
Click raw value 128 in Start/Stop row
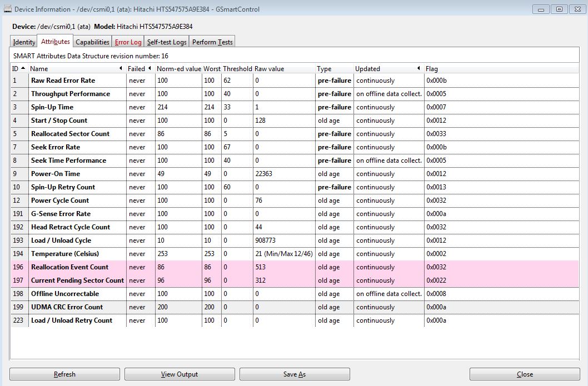(260, 121)
